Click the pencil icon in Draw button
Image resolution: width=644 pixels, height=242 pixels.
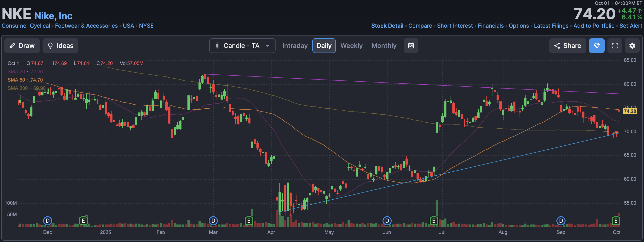[x=12, y=46]
